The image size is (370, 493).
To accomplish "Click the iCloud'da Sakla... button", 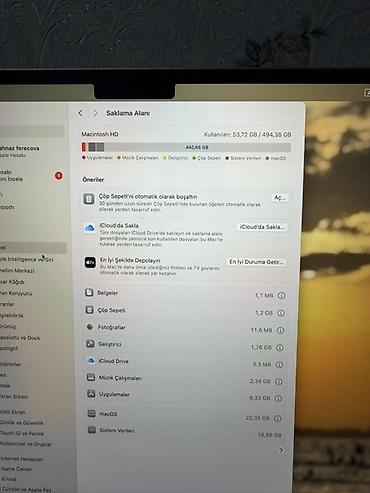I will 262,227.
